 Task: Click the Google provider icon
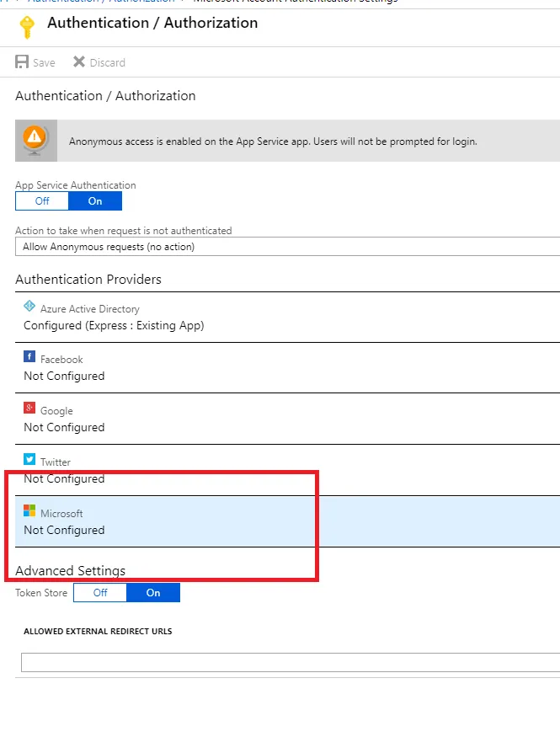coord(29,409)
